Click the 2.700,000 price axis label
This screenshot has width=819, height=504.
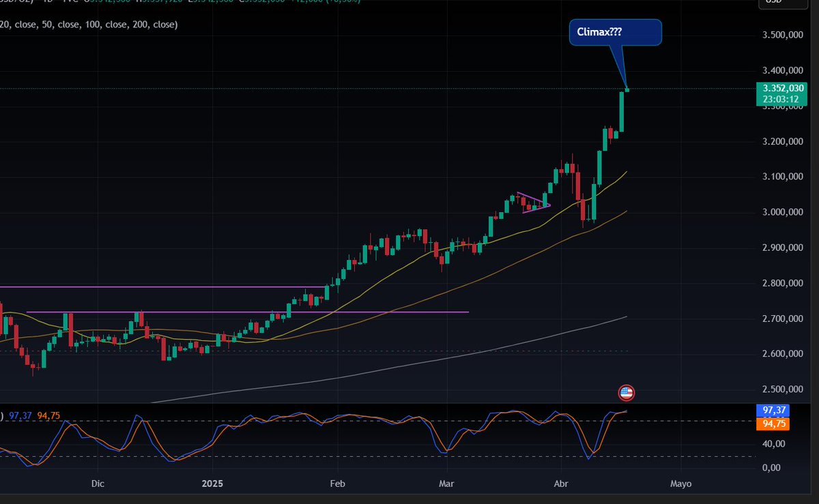(784, 318)
